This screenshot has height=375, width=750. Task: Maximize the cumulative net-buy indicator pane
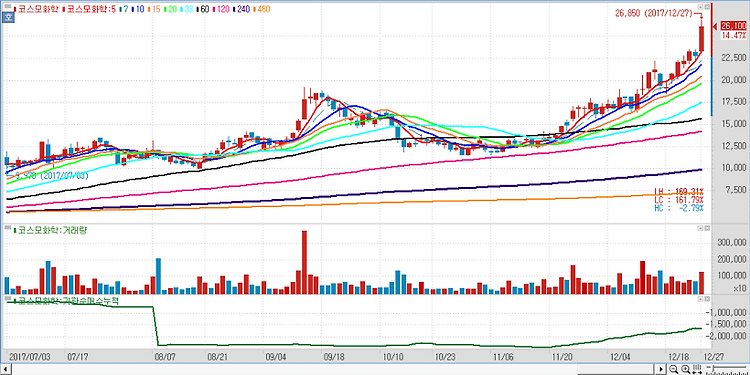pyautogui.click(x=700, y=299)
